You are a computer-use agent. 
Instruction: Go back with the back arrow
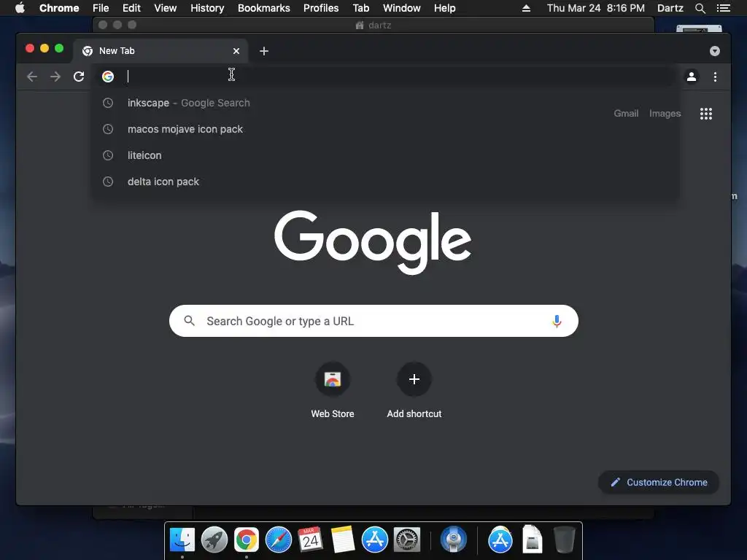(x=32, y=77)
